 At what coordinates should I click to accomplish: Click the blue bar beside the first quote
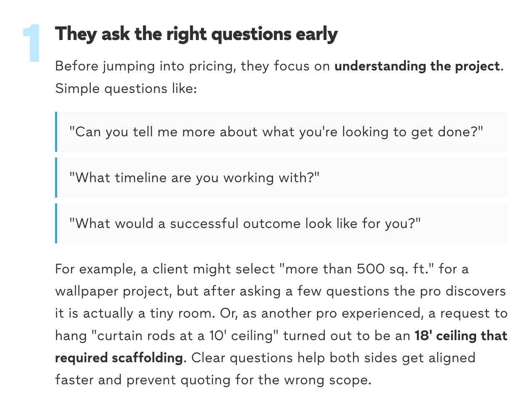click(56, 132)
